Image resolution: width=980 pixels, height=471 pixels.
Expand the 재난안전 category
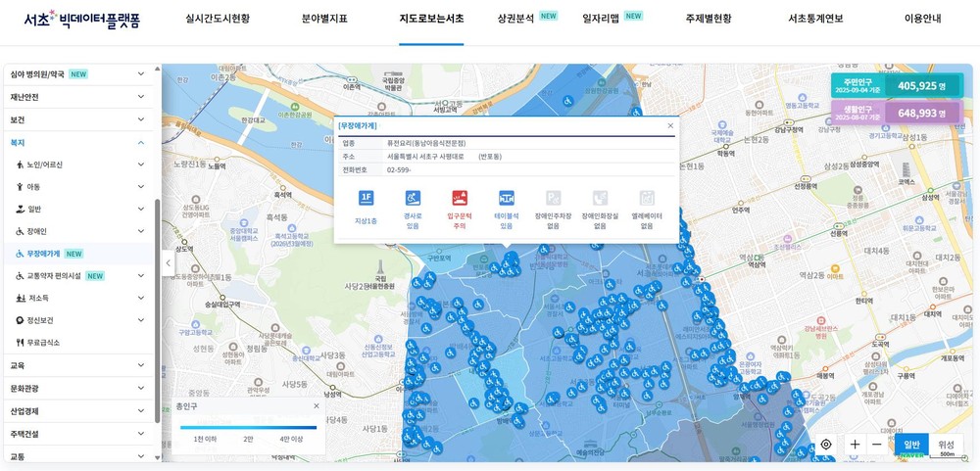pos(78,97)
